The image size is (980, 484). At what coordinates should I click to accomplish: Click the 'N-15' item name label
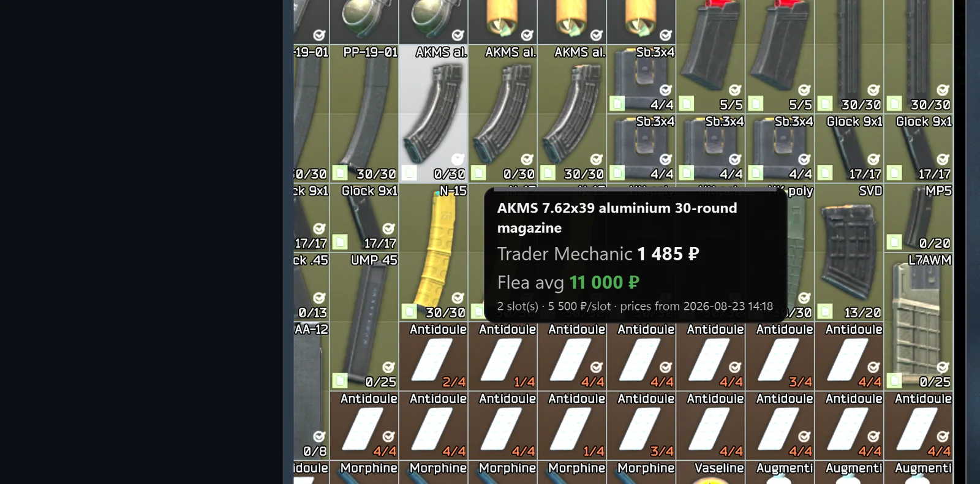(x=453, y=191)
